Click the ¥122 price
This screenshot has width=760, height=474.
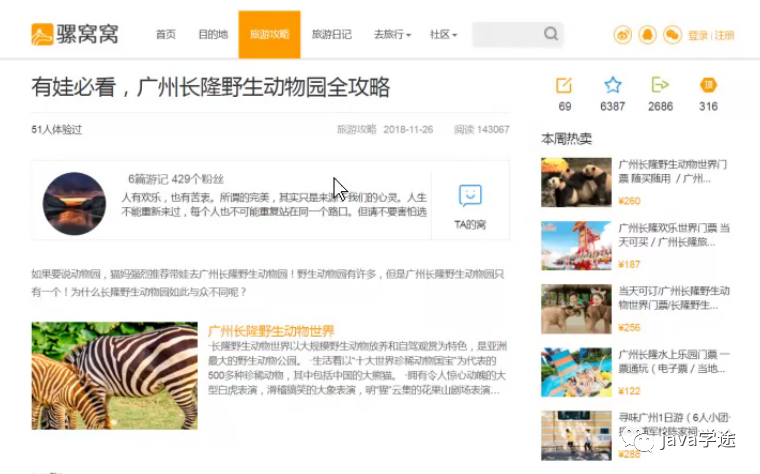coord(629,391)
